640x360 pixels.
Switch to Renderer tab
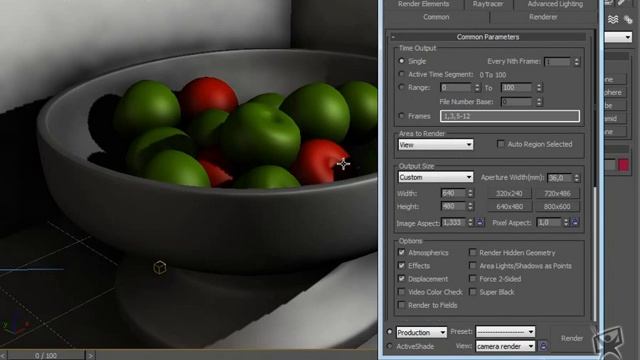point(543,17)
